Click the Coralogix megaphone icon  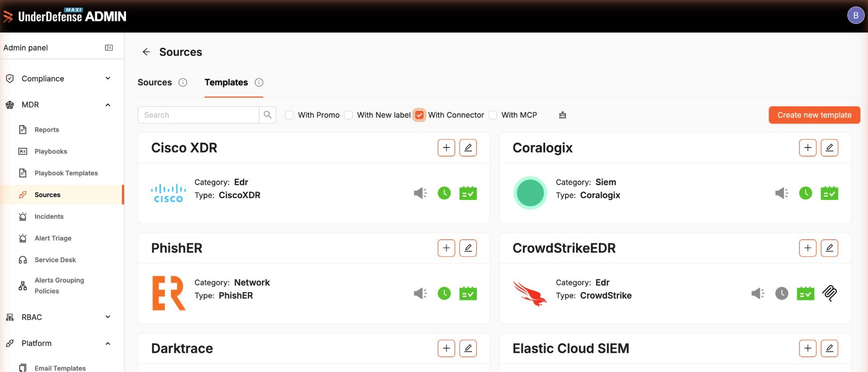click(782, 193)
